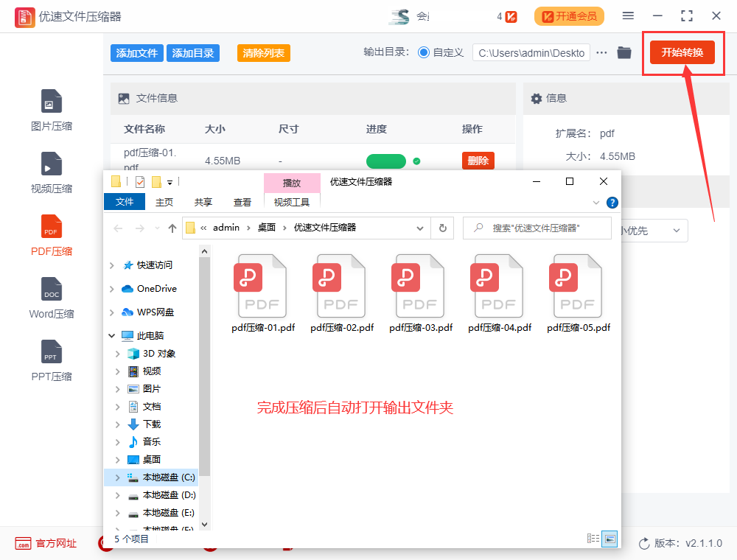The image size is (737, 560).
Task: Click the output path field C:\Users\admin\Deskto
Action: 531,53
